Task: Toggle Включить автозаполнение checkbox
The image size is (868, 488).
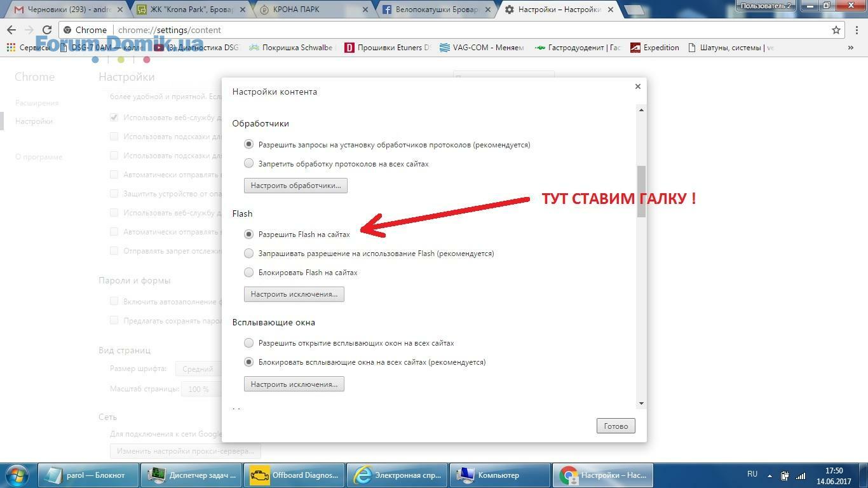Action: [x=114, y=301]
